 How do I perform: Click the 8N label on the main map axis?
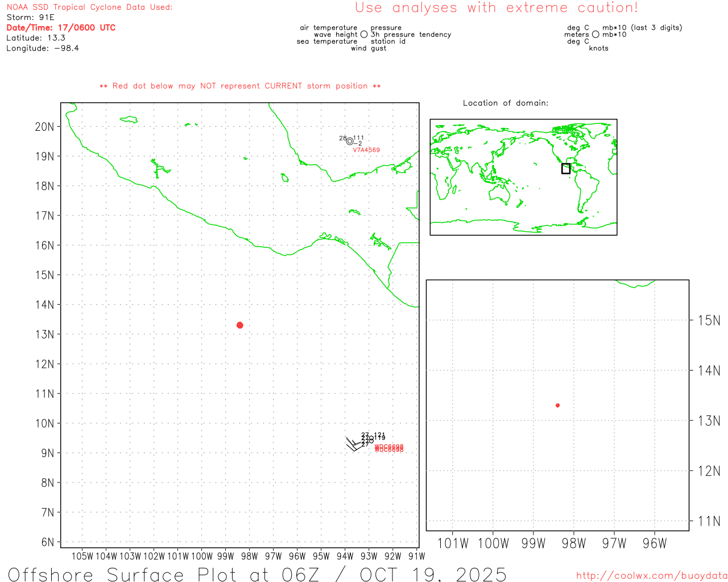point(48,483)
